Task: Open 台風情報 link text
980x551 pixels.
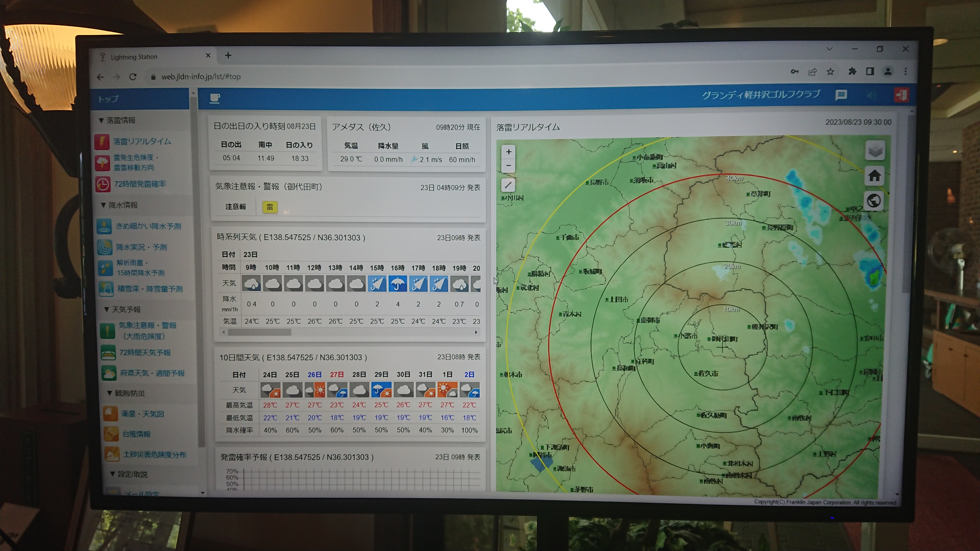Action: tap(137, 434)
